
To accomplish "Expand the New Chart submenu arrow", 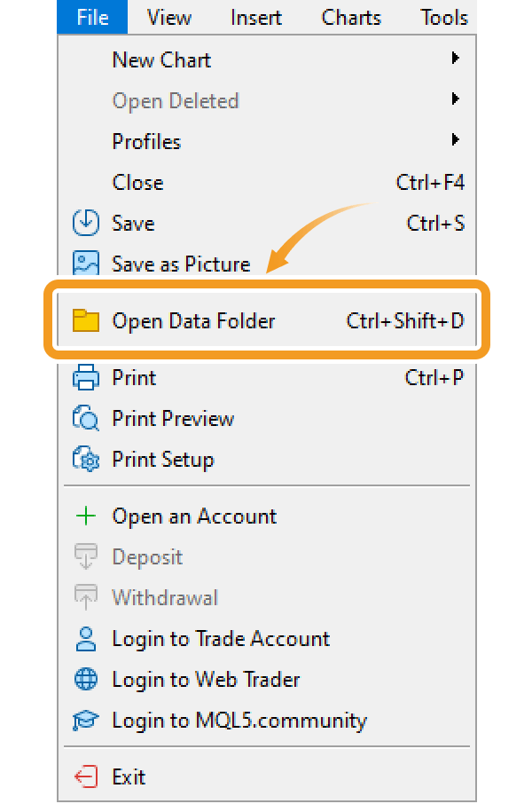I will pos(456,59).
